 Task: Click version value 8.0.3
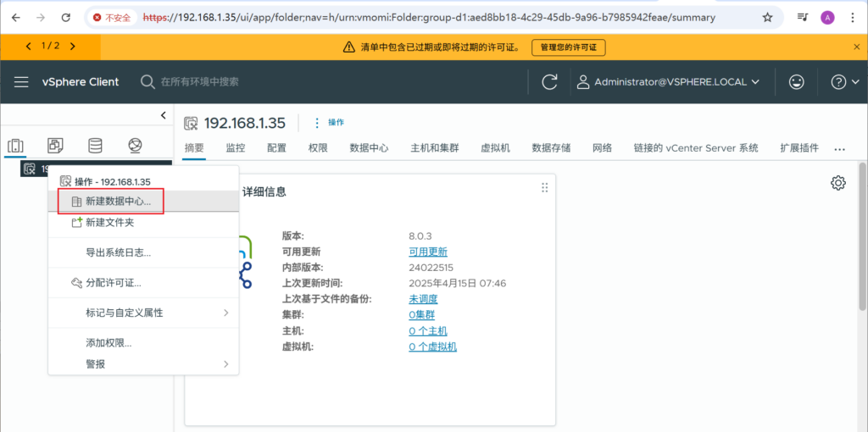tap(420, 236)
